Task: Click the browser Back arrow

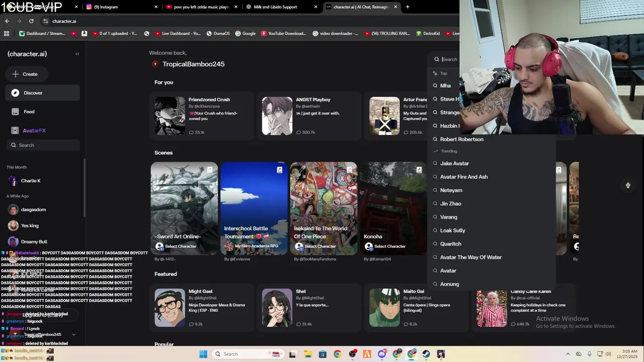Action: pyautogui.click(x=7, y=21)
